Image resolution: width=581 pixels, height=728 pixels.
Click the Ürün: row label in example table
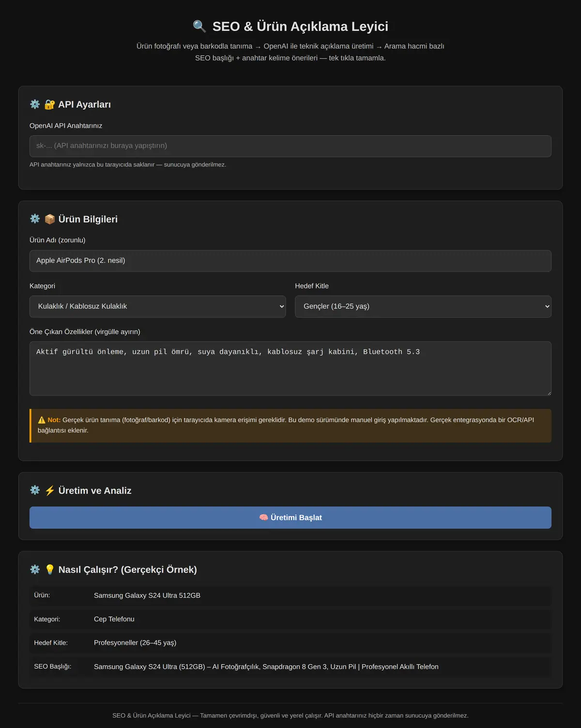[42, 595]
